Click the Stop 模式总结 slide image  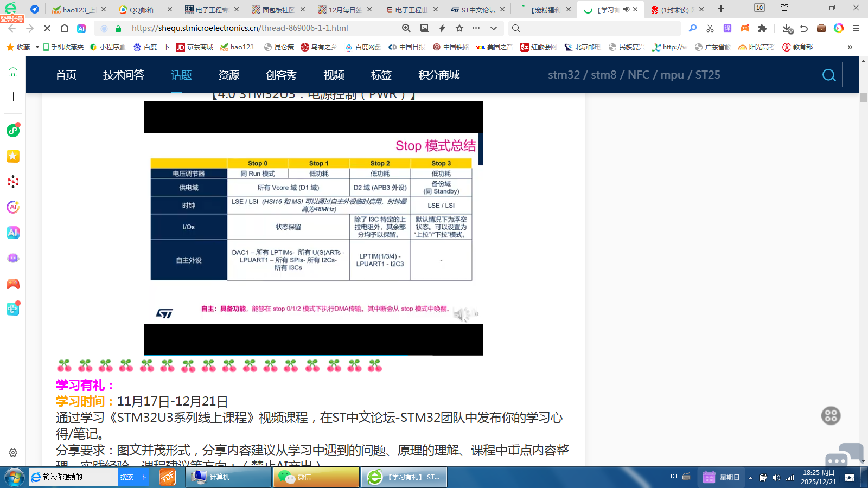tap(314, 228)
